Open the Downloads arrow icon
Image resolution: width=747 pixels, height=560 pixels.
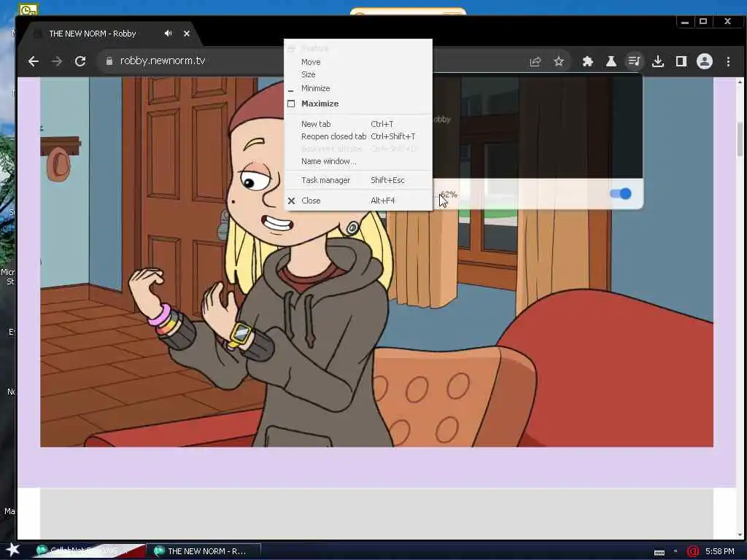658,61
